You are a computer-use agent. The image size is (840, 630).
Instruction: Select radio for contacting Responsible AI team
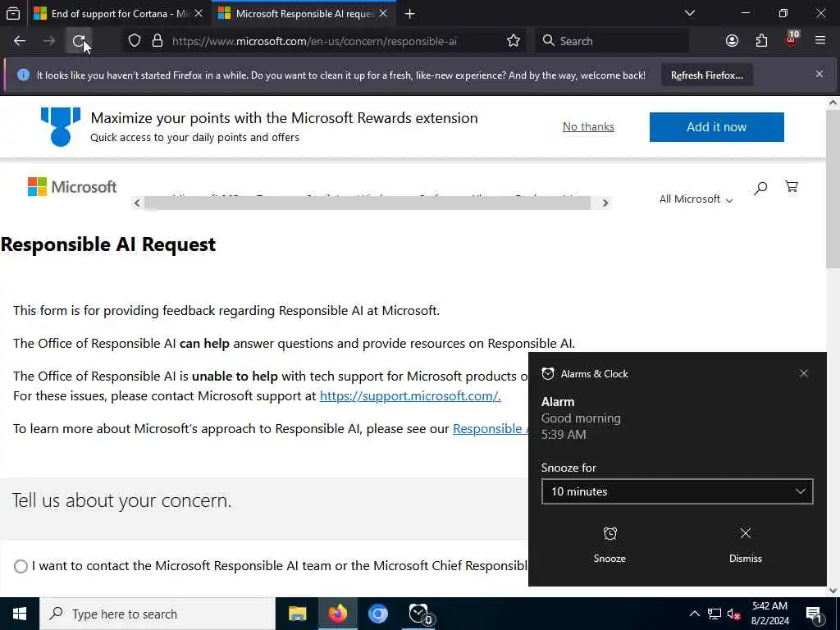tap(21, 566)
